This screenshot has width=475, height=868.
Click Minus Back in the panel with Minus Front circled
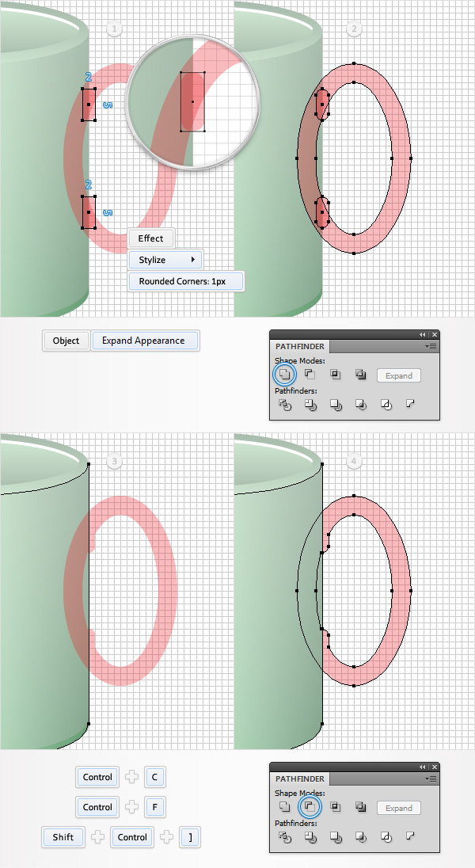[x=410, y=836]
